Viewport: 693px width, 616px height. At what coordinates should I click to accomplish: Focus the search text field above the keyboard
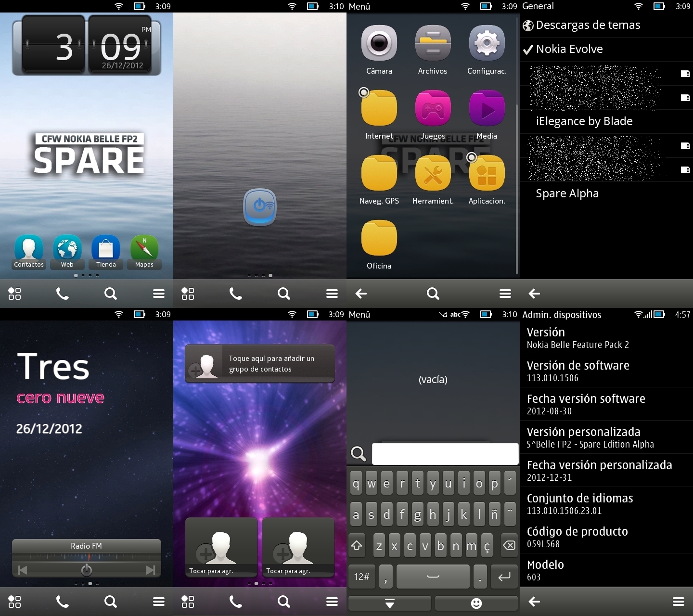pos(445,454)
